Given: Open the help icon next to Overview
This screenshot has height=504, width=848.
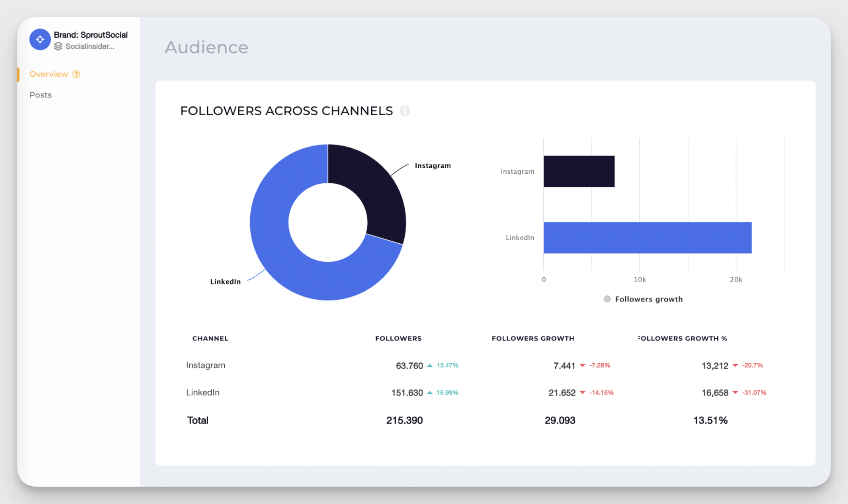Looking at the screenshot, I should [76, 74].
